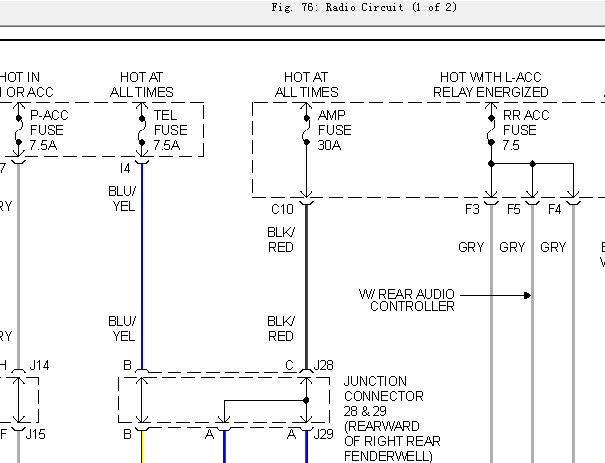Select 'HOT WITH L-ACC RELAY ENERGIZED' heading

tap(490, 84)
